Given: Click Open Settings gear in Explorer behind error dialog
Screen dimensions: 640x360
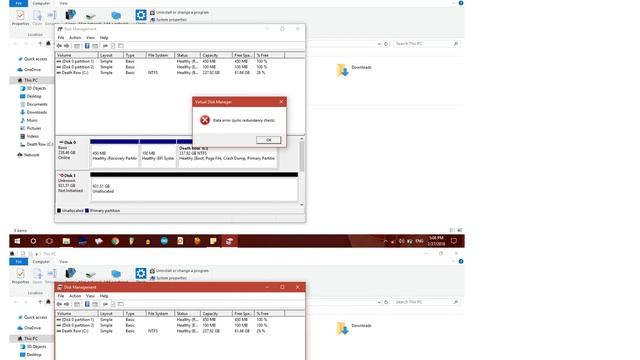Looking at the screenshot, I should 141,16.
